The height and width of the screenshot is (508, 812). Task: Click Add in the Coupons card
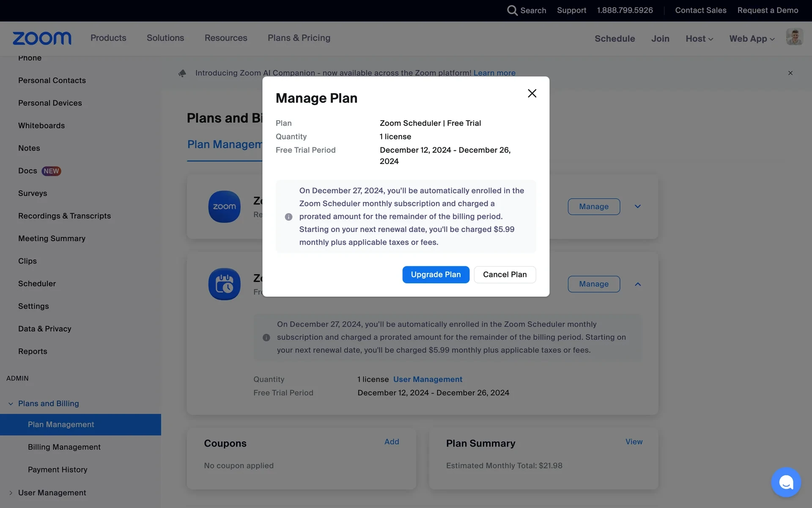click(392, 442)
